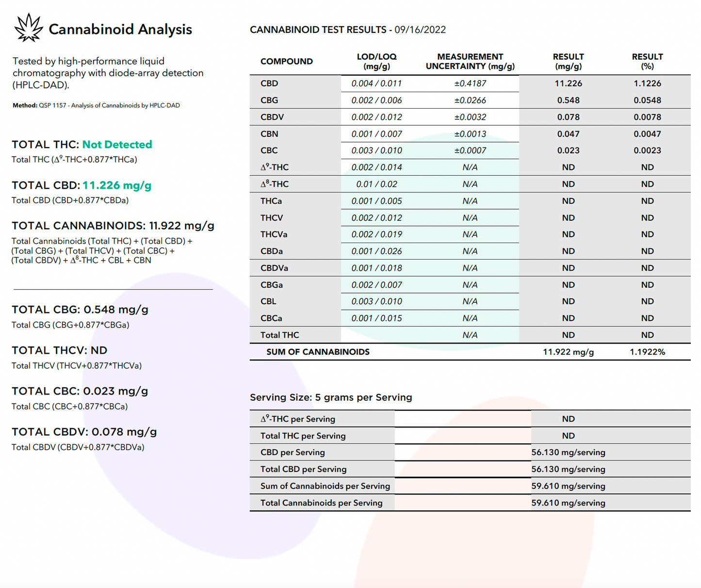Click the RESULT (%) column header

pyautogui.click(x=648, y=62)
